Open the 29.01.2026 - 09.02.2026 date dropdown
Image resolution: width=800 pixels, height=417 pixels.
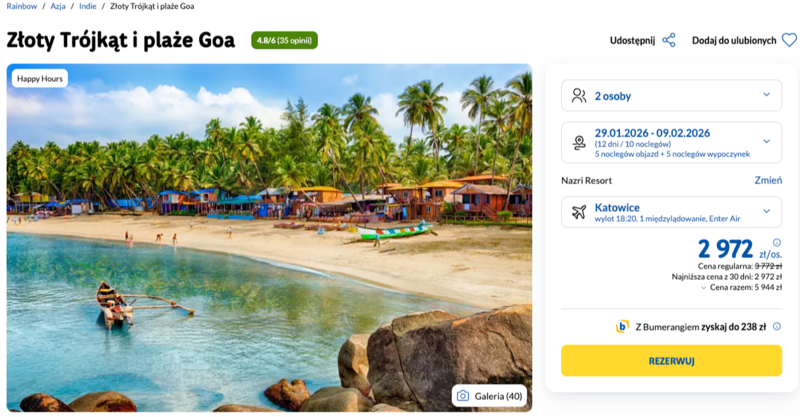coord(767,142)
